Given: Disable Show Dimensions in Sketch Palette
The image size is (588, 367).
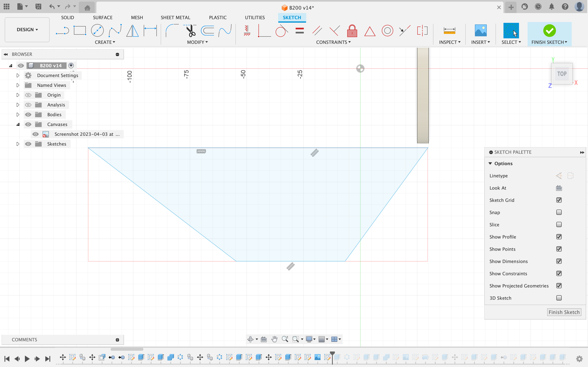Looking at the screenshot, I should tap(559, 261).
